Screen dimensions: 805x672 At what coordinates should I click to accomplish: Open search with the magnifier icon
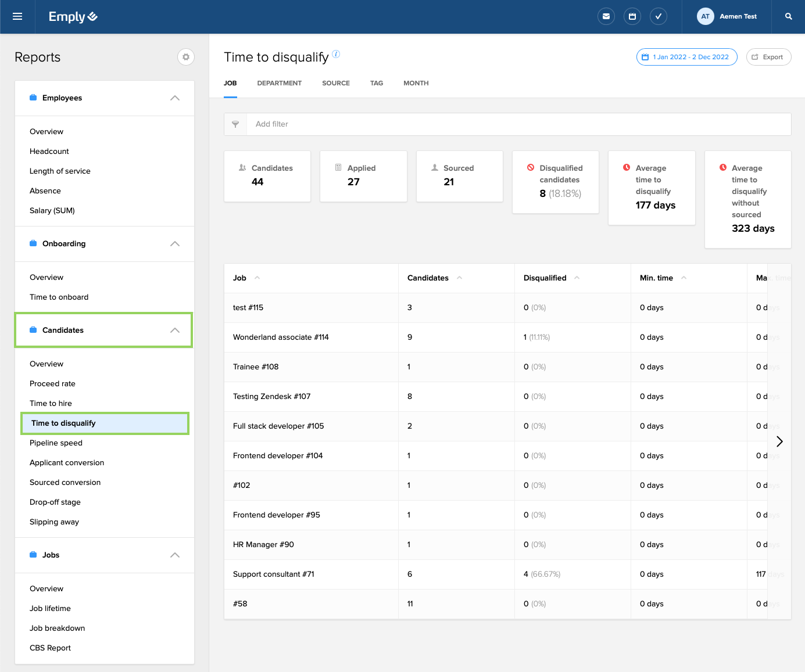pos(788,16)
